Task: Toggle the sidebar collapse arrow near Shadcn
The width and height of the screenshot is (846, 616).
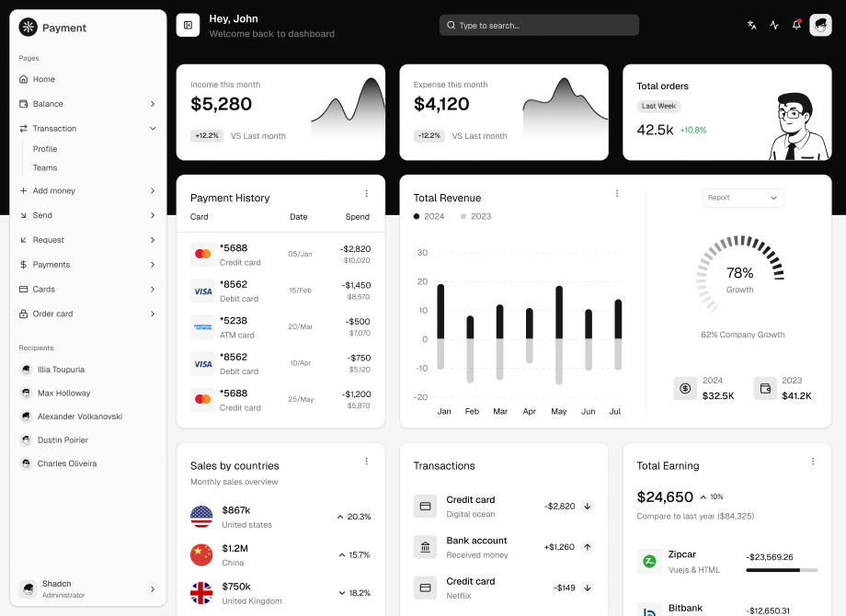Action: click(x=153, y=588)
